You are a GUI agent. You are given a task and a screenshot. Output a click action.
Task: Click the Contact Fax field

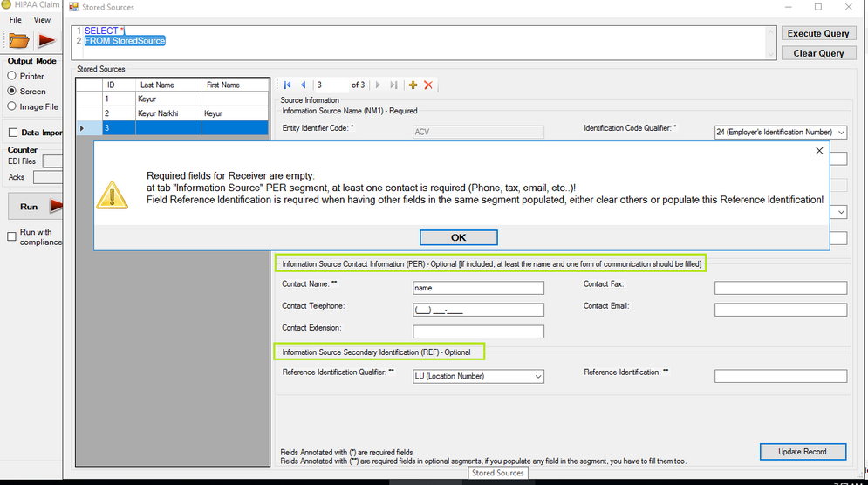tap(781, 288)
